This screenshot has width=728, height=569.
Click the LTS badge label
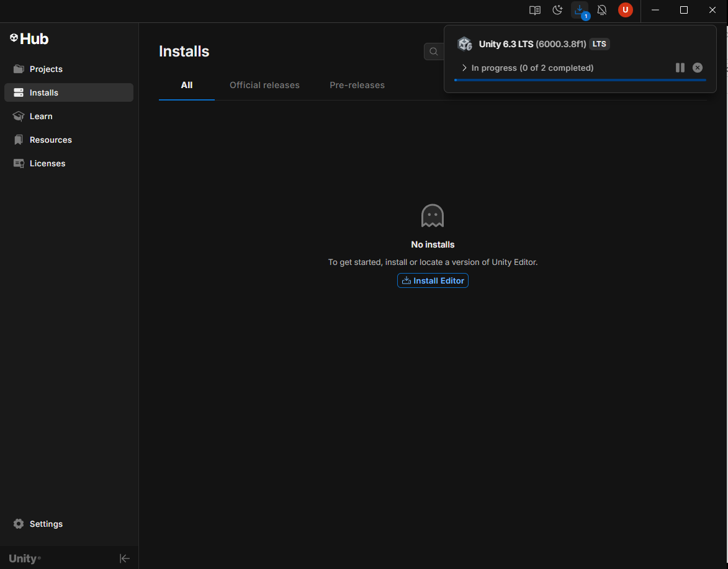600,44
